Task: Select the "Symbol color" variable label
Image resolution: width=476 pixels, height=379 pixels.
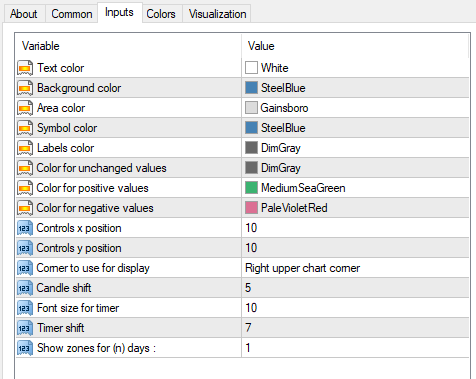Action: point(67,128)
